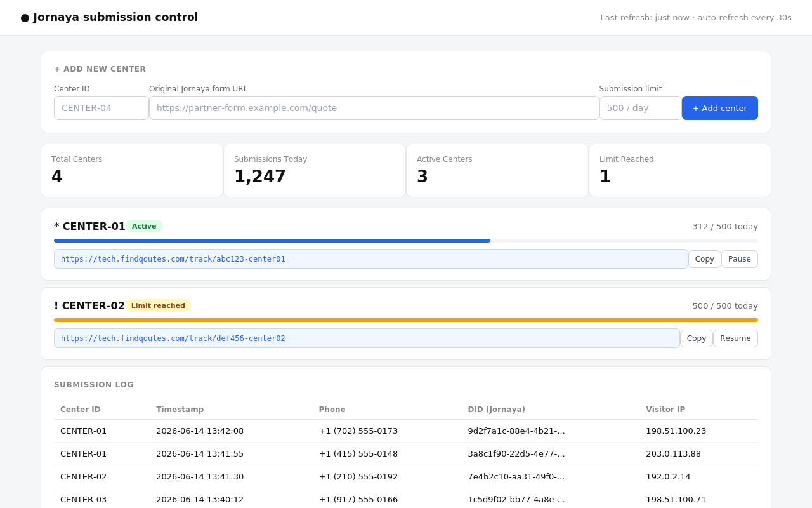Image resolution: width=812 pixels, height=508 pixels.
Task: Click the Center ID column header
Action: [x=81, y=410]
